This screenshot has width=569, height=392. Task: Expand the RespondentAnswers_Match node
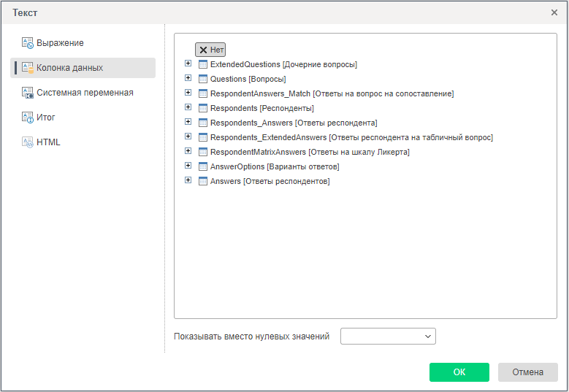coord(188,93)
